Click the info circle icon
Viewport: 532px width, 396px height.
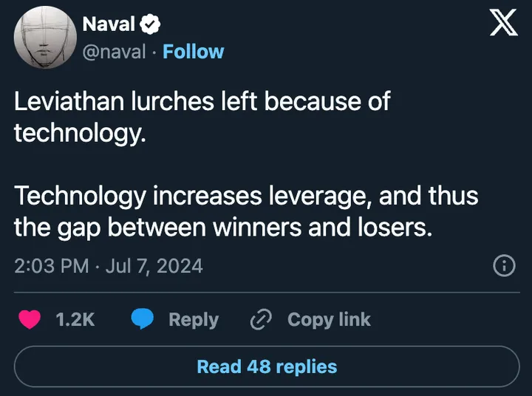(504, 265)
